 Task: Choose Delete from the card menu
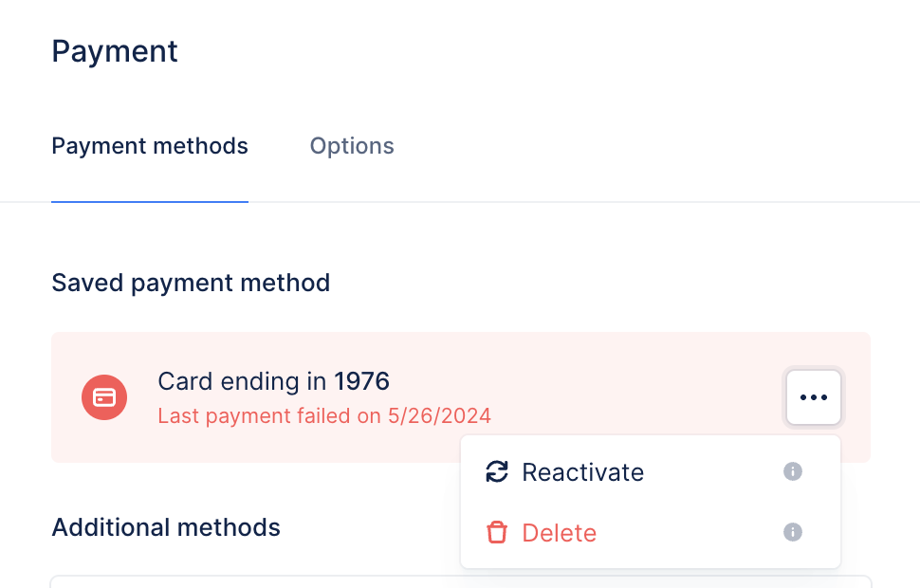click(559, 533)
